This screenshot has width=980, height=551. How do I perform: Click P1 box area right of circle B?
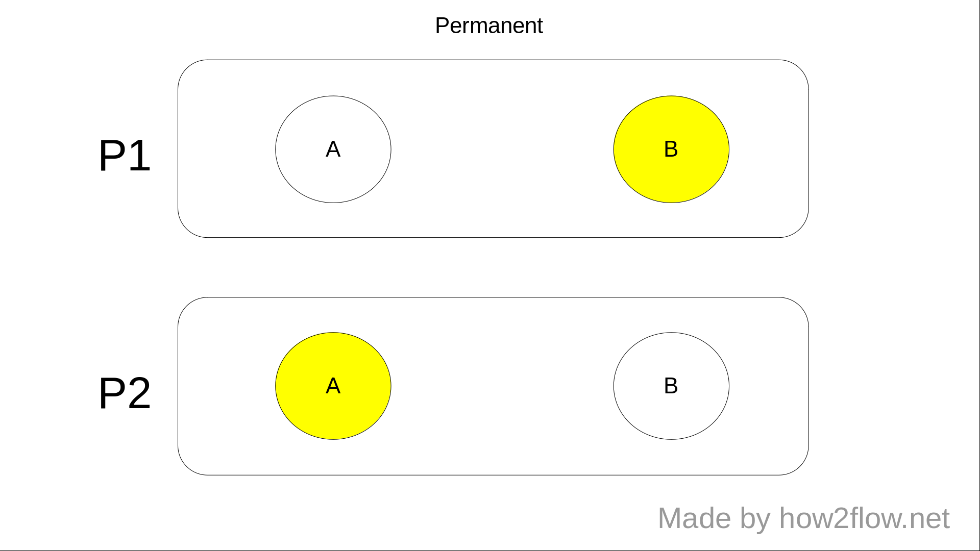(769, 149)
